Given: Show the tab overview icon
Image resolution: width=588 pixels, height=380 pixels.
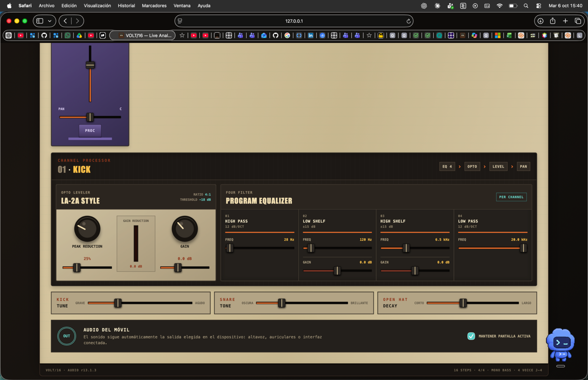Looking at the screenshot, I should pos(578,21).
